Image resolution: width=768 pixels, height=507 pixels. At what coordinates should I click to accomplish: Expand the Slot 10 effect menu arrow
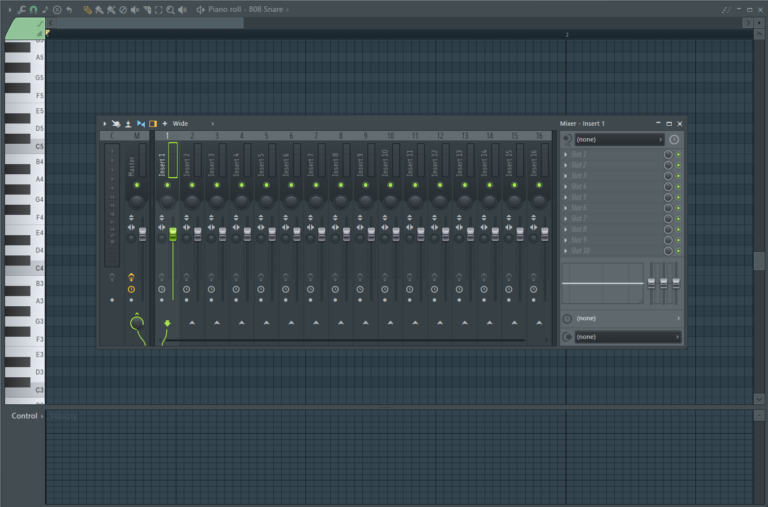[x=566, y=251]
